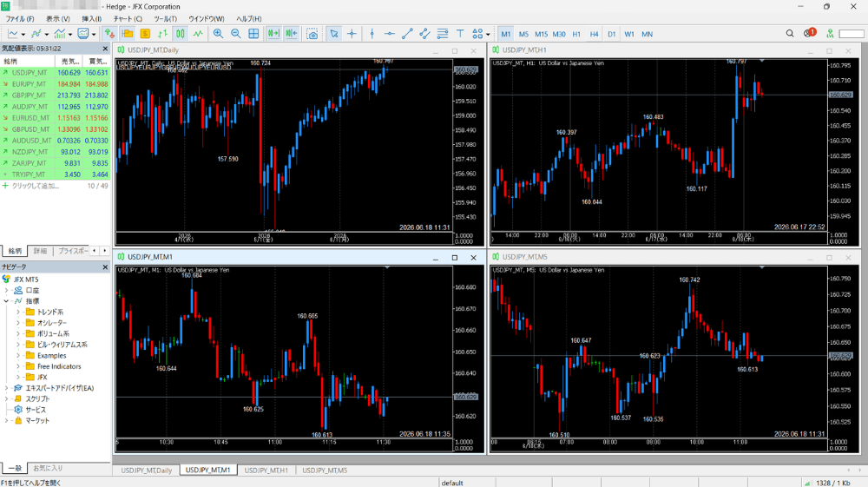
Task: Toggle the Algo Trading button
Action: point(109,34)
